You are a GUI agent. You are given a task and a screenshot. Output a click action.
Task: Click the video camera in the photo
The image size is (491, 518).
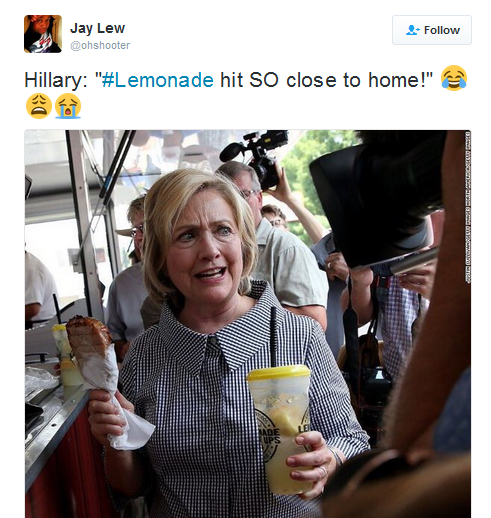pos(258,157)
